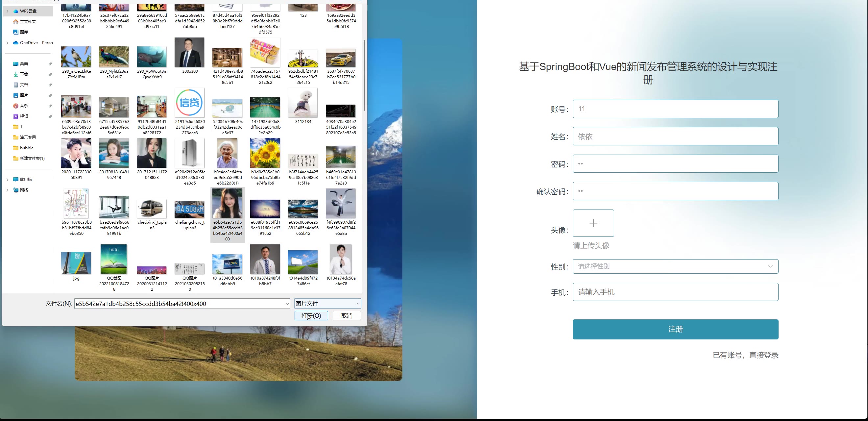Click the 打开(O) open button

(x=311, y=315)
